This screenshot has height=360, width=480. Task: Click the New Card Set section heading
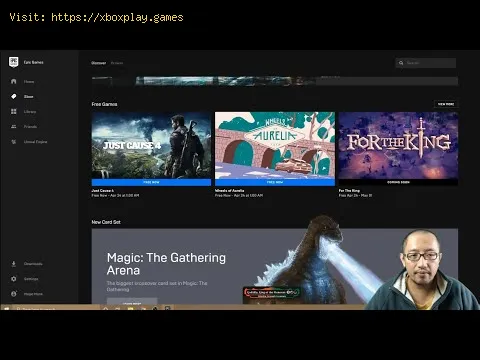point(106,222)
